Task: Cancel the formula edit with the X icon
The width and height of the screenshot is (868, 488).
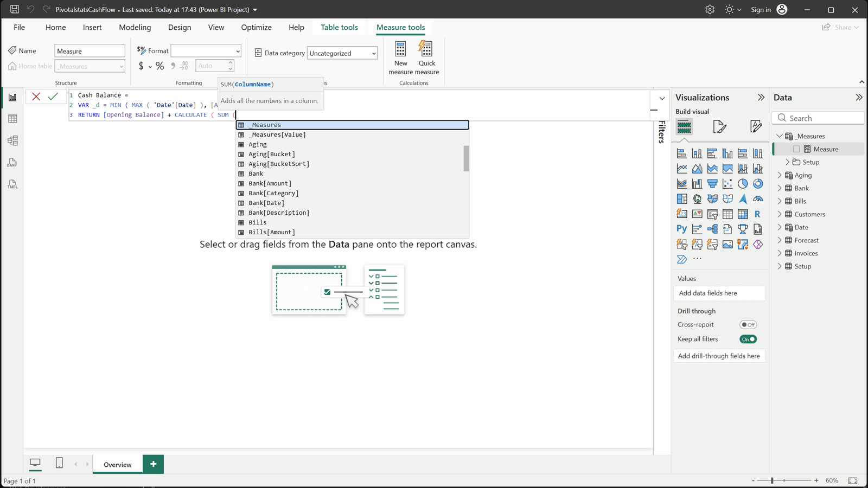Action: coord(36,97)
